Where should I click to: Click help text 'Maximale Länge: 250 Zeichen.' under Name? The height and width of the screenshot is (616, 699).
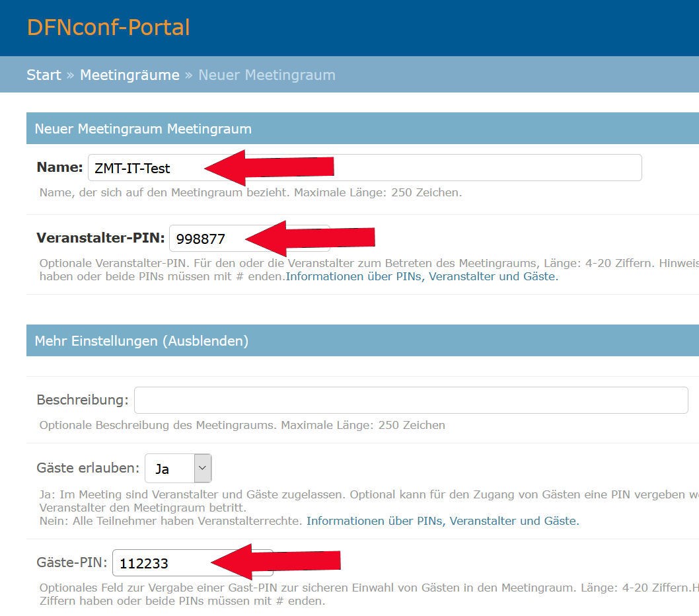click(378, 193)
